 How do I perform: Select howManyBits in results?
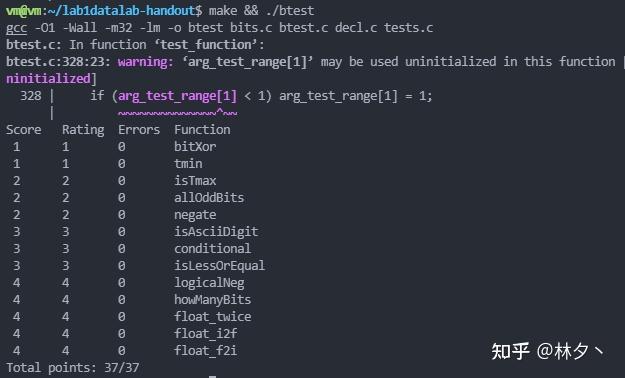212,300
